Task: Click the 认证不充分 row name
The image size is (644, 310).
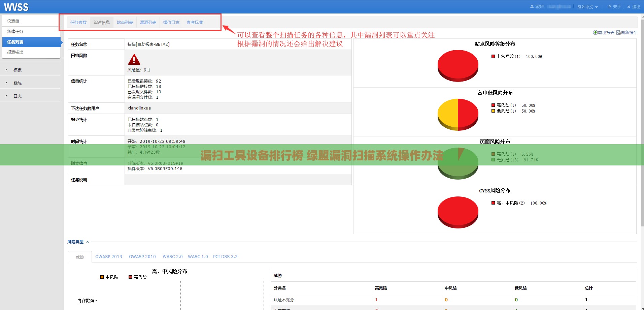Action: [284, 300]
